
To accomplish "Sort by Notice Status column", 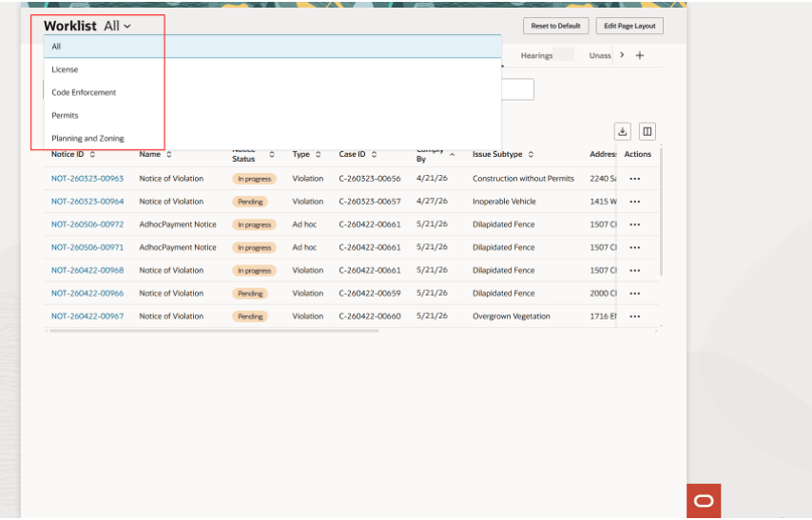I will (x=271, y=154).
